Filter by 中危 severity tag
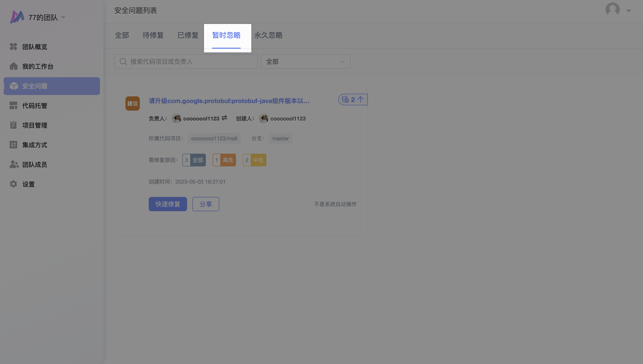Screen dimensions: 643x364 pyautogui.click(x=254, y=160)
